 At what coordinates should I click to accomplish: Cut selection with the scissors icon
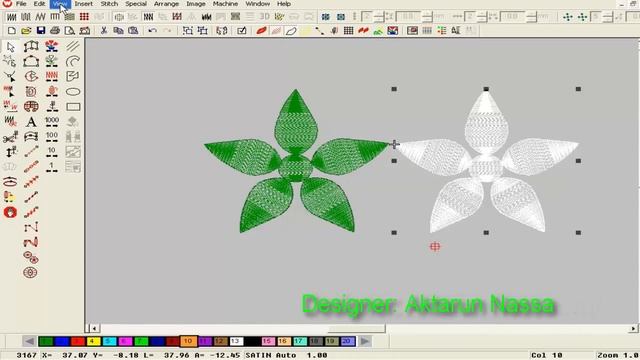click(104, 31)
